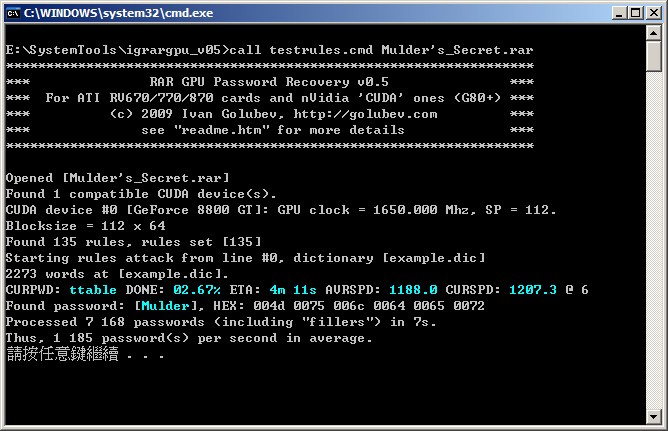This screenshot has height=431, width=668.
Task: Minimize the cmd.exe window
Action: point(619,13)
